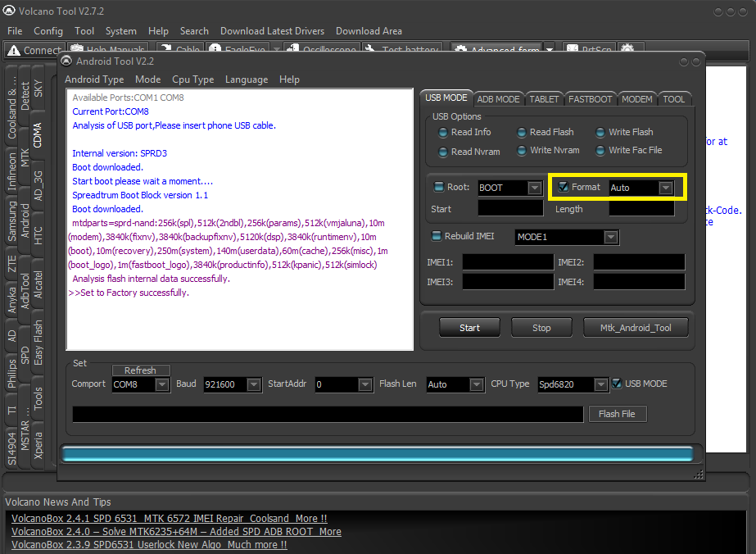Click the Refresh comport button
The height and width of the screenshot is (554, 756).
140,370
